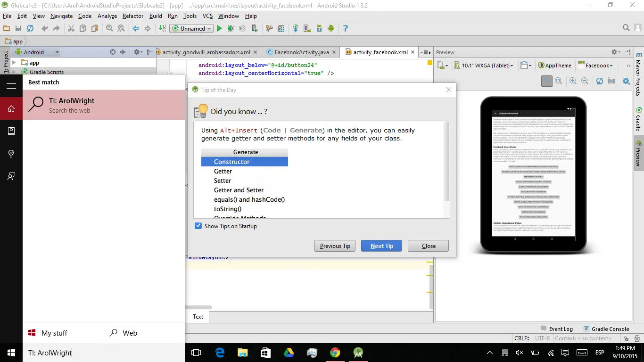Click the Next Tip button
Image resolution: width=644 pixels, height=362 pixels.
[x=381, y=246]
